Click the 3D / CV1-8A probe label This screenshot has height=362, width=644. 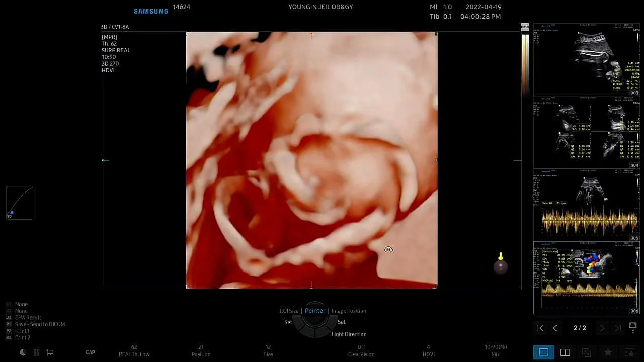click(x=115, y=27)
